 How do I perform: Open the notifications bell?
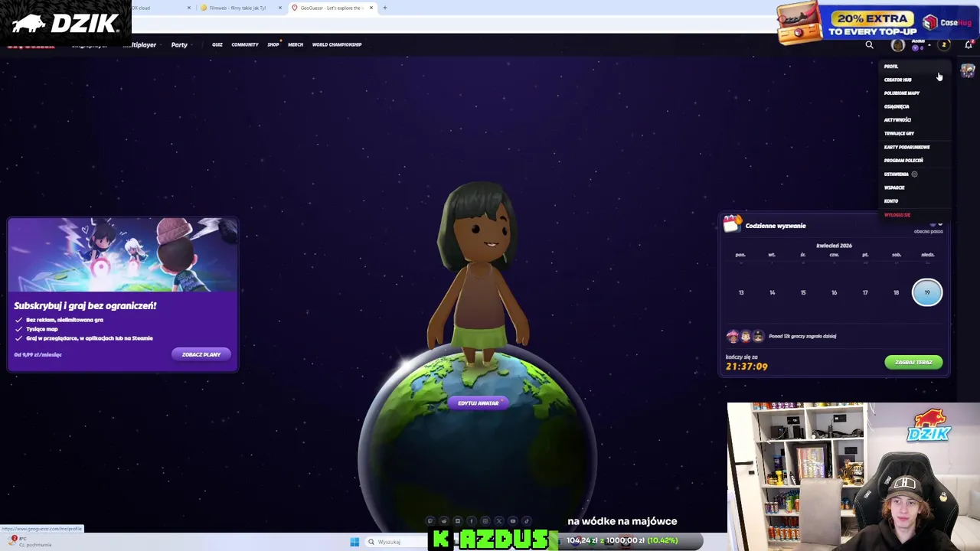click(969, 44)
